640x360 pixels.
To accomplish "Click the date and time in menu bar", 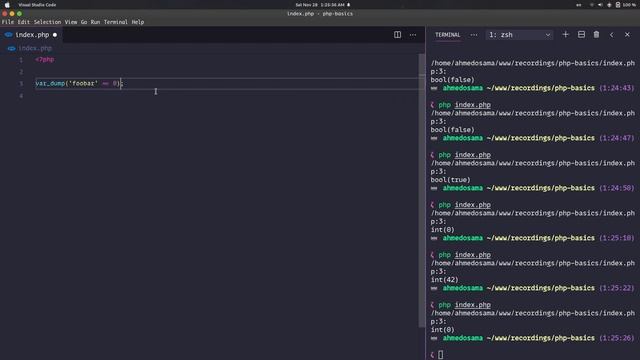I will tap(320, 5).
